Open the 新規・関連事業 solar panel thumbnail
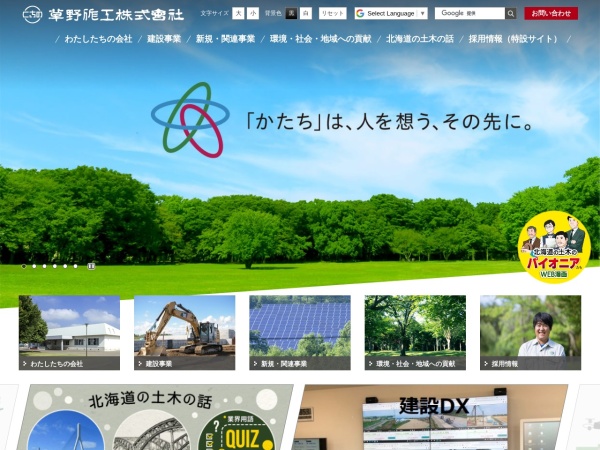Image resolution: width=600 pixels, height=450 pixels. click(x=300, y=333)
